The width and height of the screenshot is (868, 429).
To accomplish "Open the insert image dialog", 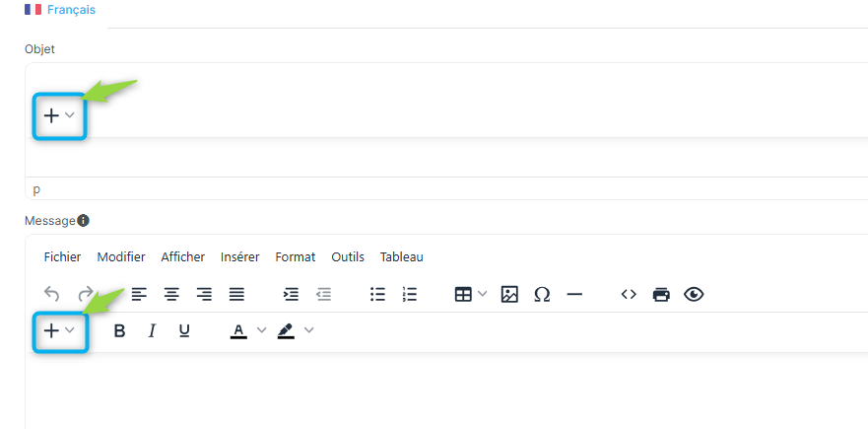I will coord(509,294).
